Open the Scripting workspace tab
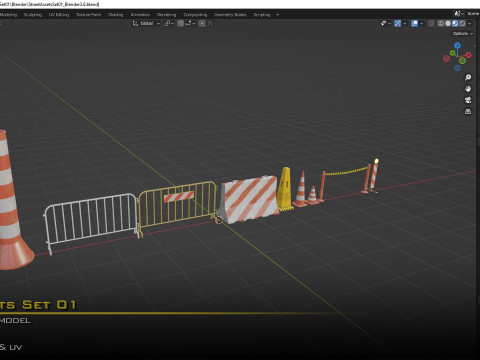 coord(262,15)
